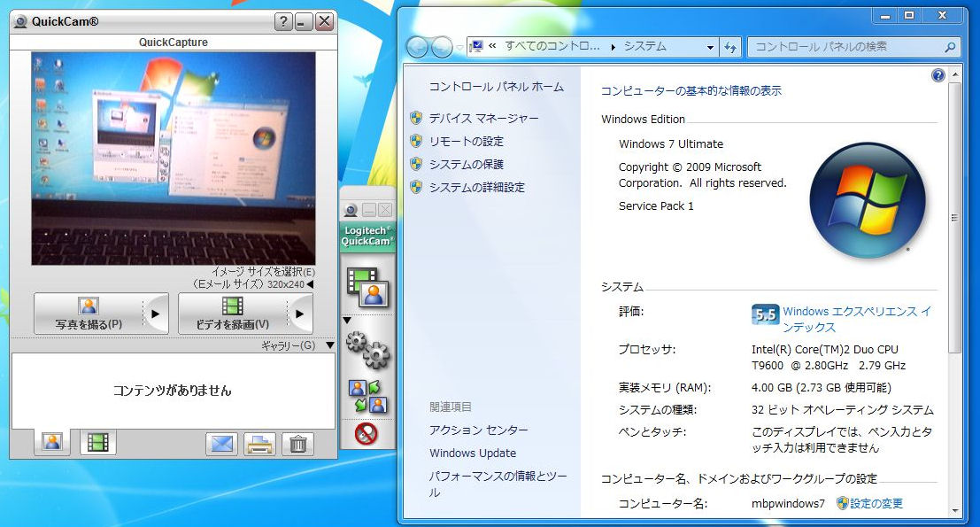Image resolution: width=980 pixels, height=527 pixels.
Task: Go back in the System control panel window
Action: click(x=417, y=47)
